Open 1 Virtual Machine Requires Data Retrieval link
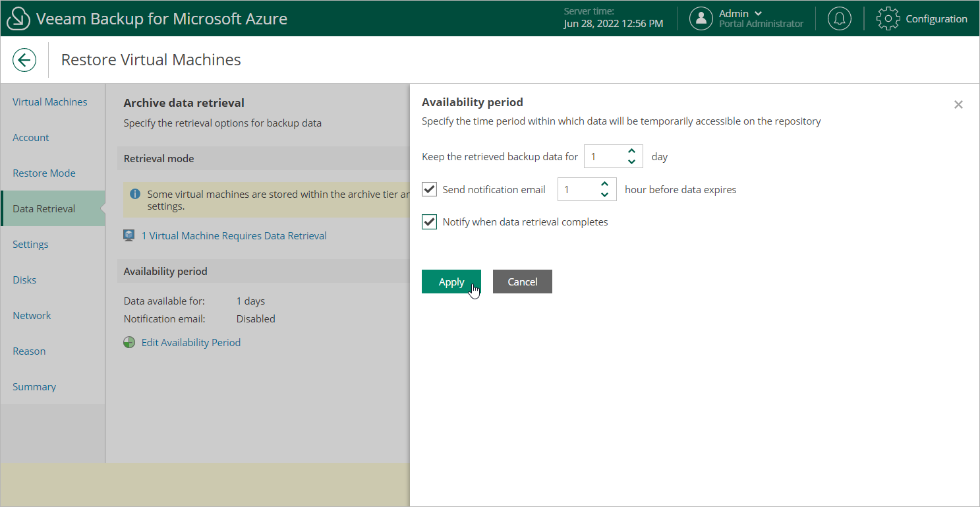The width and height of the screenshot is (980, 507). [234, 235]
